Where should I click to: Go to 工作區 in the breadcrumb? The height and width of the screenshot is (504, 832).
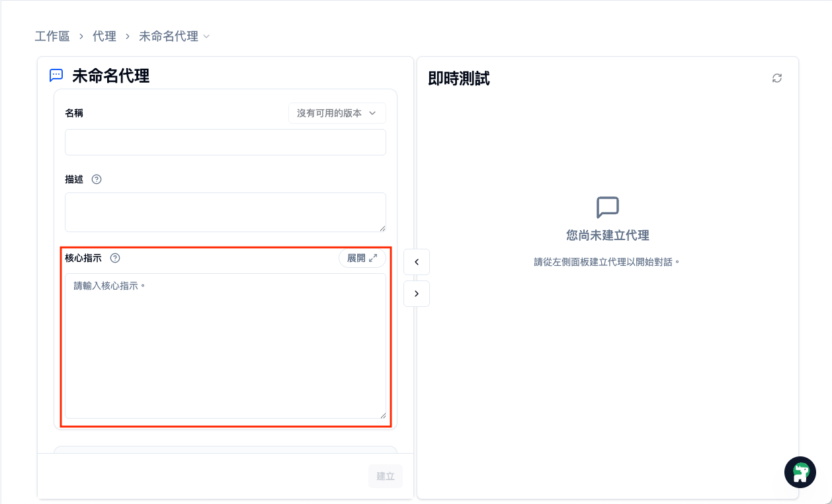(x=52, y=36)
